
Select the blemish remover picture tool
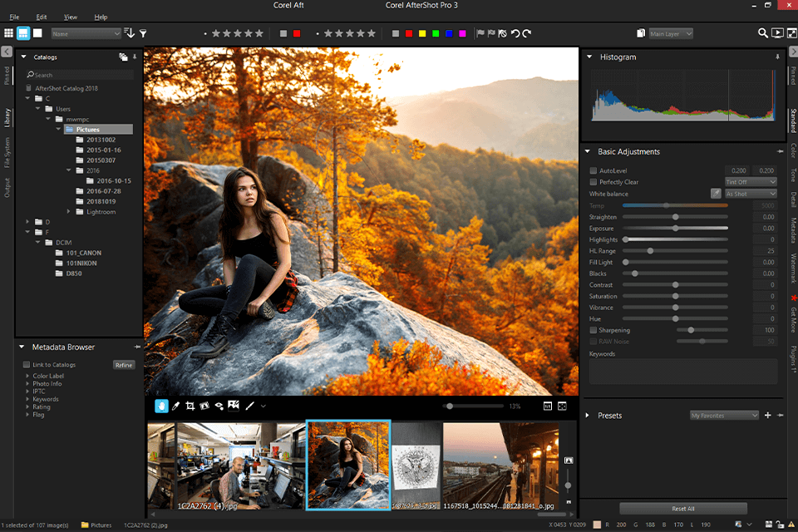[234, 406]
